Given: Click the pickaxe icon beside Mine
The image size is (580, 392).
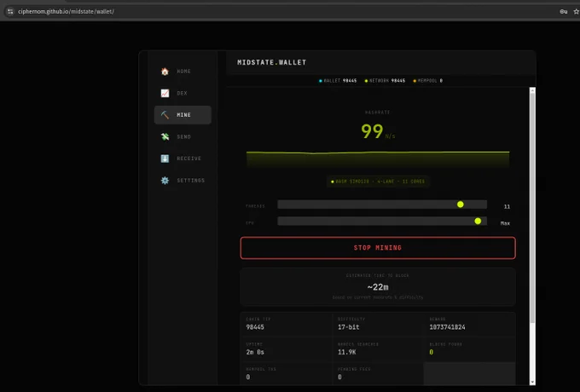Looking at the screenshot, I should pyautogui.click(x=165, y=115).
